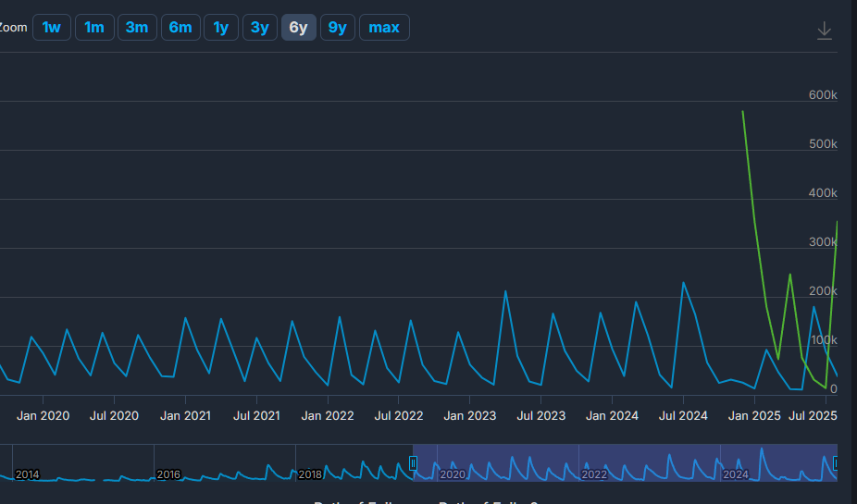Click the 2024 marker in navigator
The height and width of the screenshot is (504, 857).
pos(736,474)
